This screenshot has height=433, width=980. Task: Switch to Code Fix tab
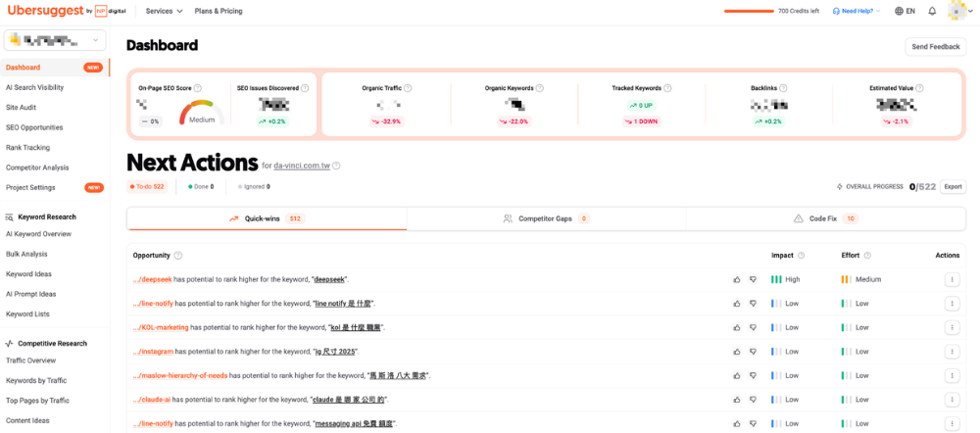(x=825, y=218)
